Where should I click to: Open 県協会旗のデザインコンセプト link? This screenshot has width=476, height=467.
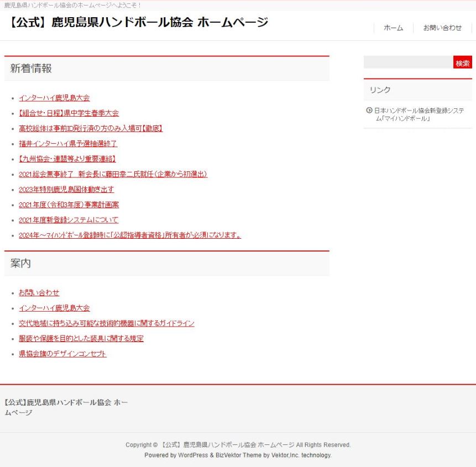coord(62,354)
